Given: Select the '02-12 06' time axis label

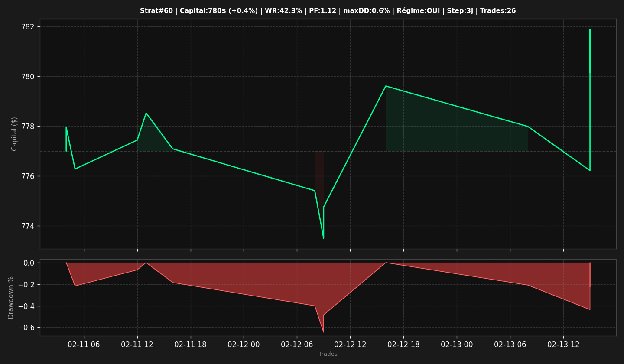Looking at the screenshot, I should coord(297,345).
